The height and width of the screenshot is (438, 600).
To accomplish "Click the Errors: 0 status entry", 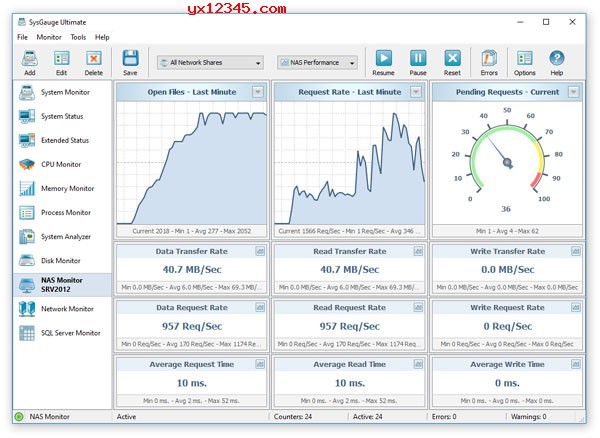I will 444,417.
